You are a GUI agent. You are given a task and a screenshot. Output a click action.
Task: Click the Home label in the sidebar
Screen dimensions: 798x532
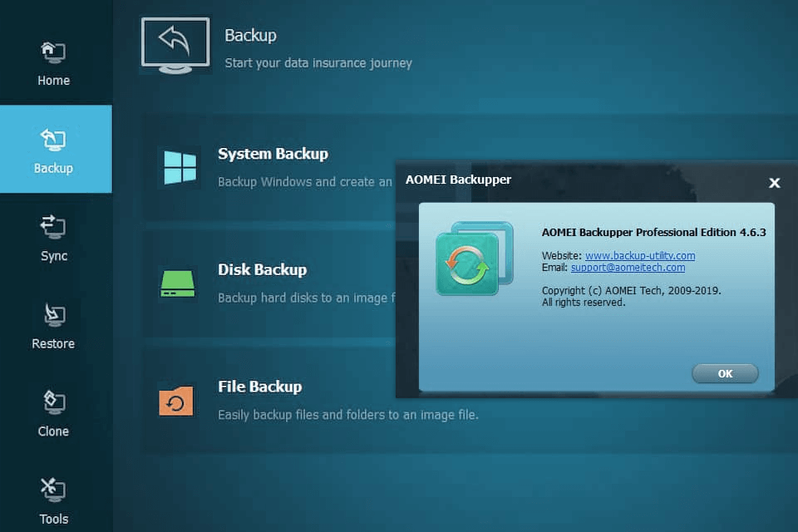[53, 81]
